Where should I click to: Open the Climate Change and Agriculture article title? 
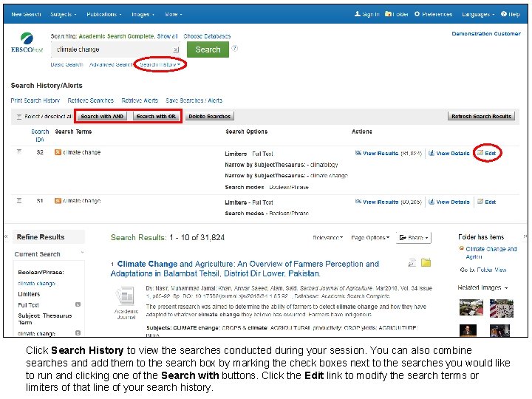coord(245,269)
